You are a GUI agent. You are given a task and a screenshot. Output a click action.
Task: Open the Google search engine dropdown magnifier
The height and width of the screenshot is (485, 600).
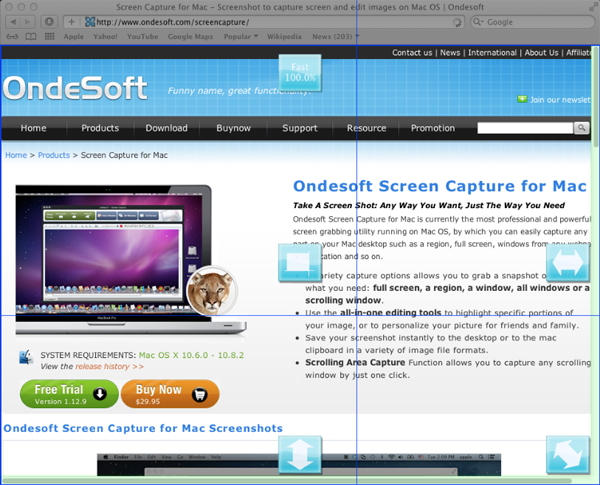[478, 22]
